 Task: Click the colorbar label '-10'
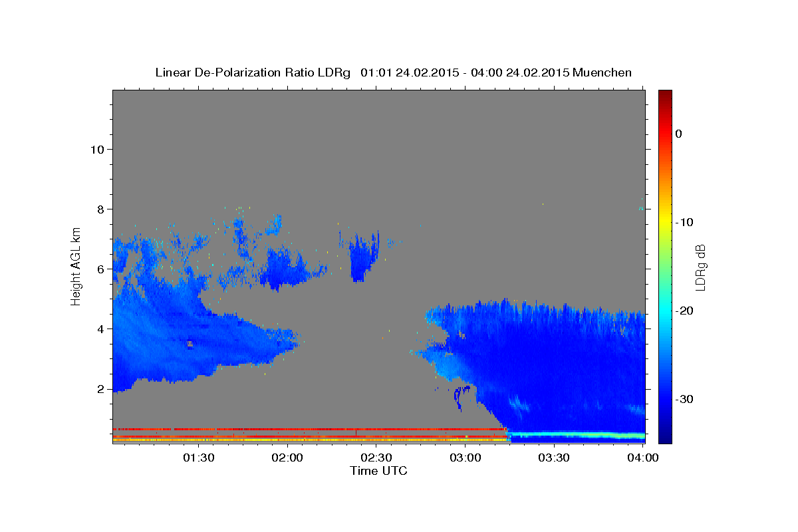(x=683, y=222)
